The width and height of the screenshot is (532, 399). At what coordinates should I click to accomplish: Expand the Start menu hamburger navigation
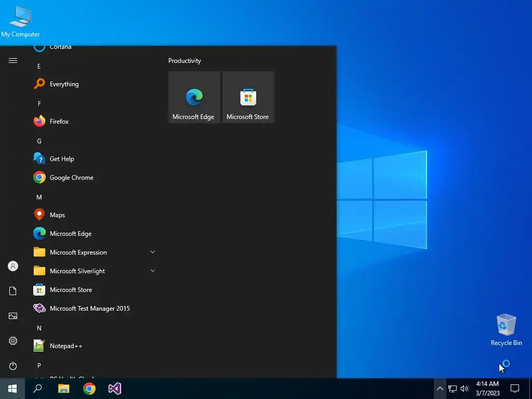pyautogui.click(x=13, y=60)
